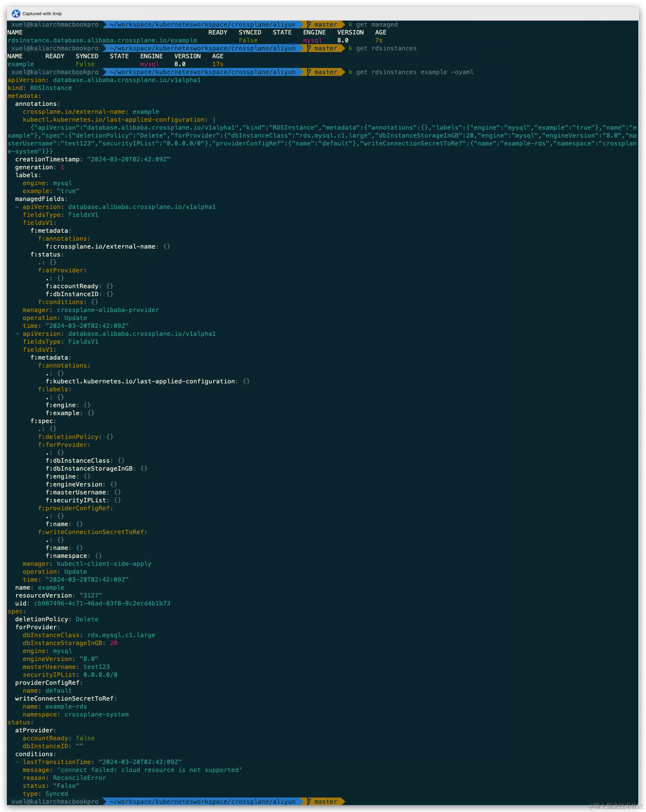Click 'securityIPList: 0.0.0.0/0' line

pyautogui.click(x=70, y=674)
